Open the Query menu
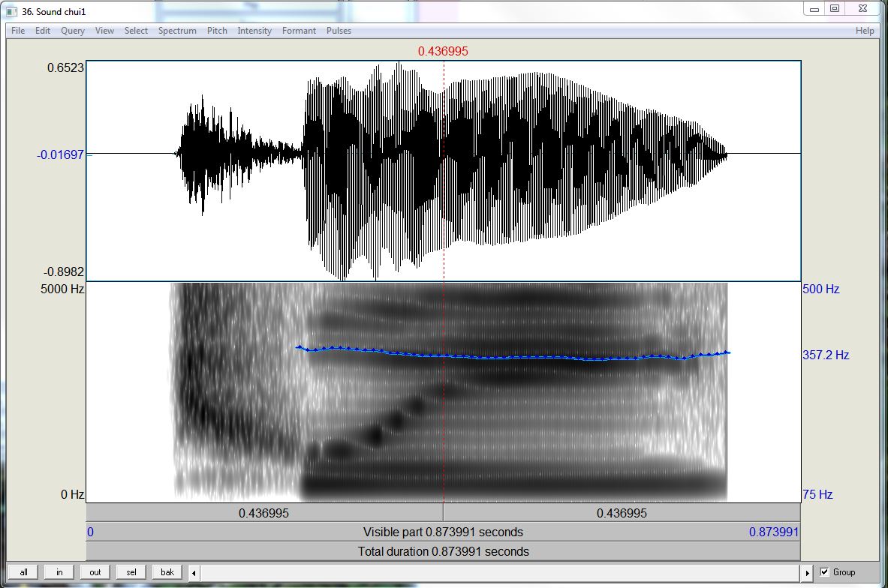The height and width of the screenshot is (588, 888). tap(73, 31)
